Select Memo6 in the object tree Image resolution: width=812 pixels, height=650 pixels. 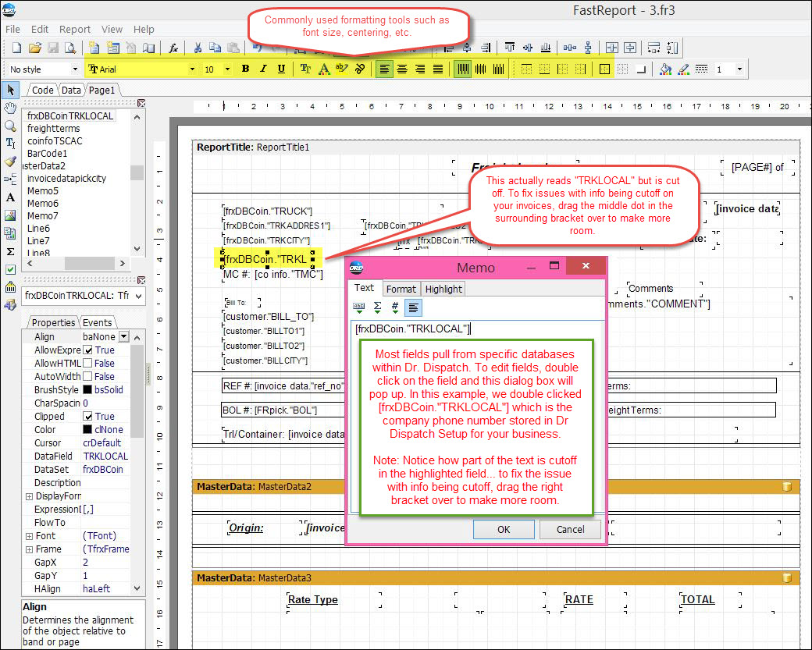(42, 204)
